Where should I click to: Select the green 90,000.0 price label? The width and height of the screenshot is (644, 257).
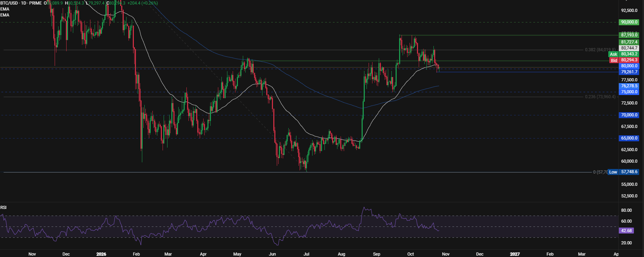(629, 22)
